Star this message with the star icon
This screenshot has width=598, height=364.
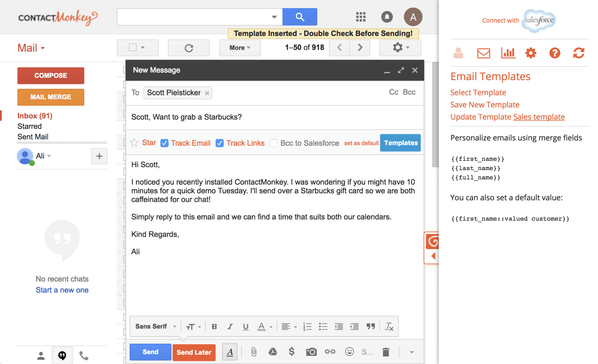click(x=134, y=143)
